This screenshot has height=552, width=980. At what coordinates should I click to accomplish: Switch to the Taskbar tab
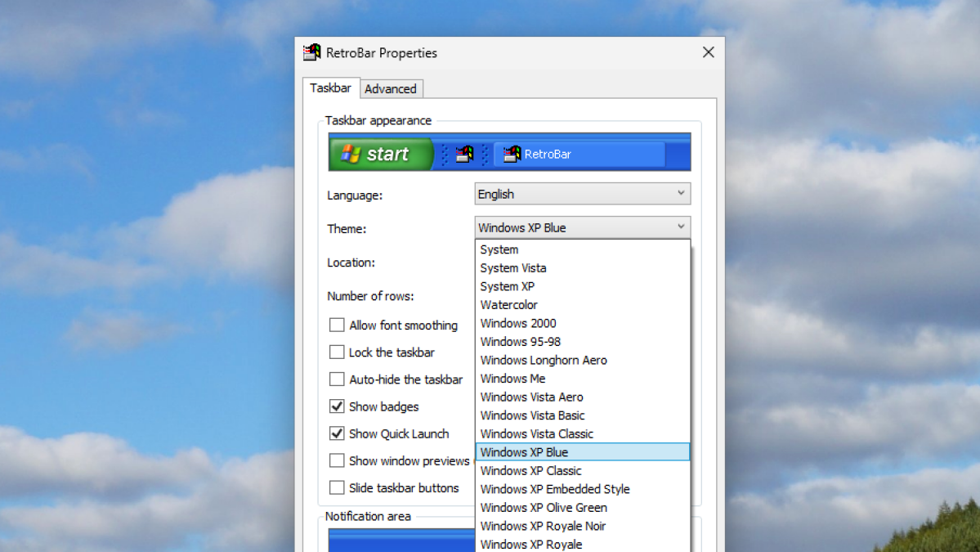coord(331,88)
